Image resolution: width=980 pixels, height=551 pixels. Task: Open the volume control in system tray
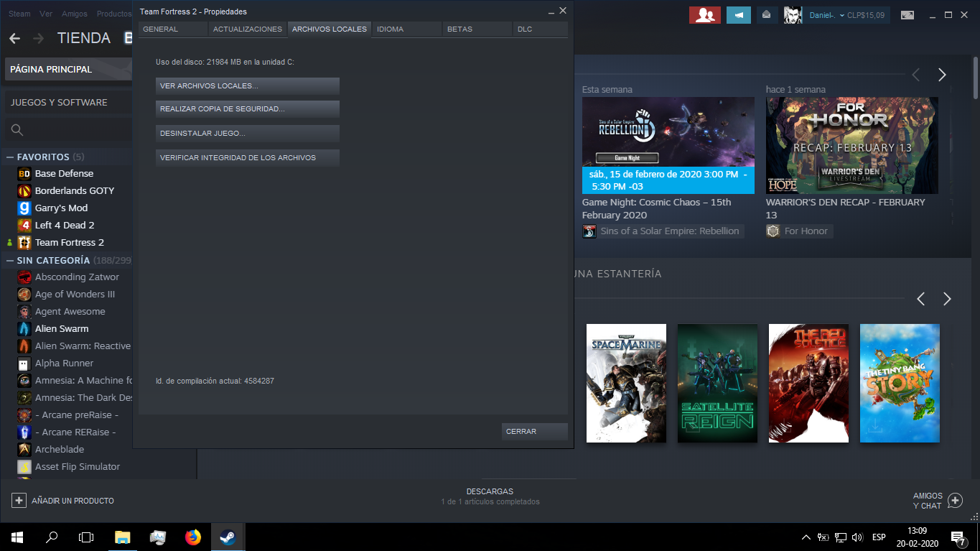click(857, 537)
